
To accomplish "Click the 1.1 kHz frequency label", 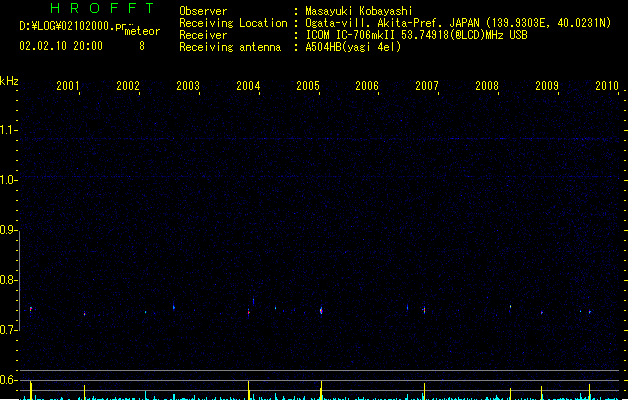I will (8, 130).
